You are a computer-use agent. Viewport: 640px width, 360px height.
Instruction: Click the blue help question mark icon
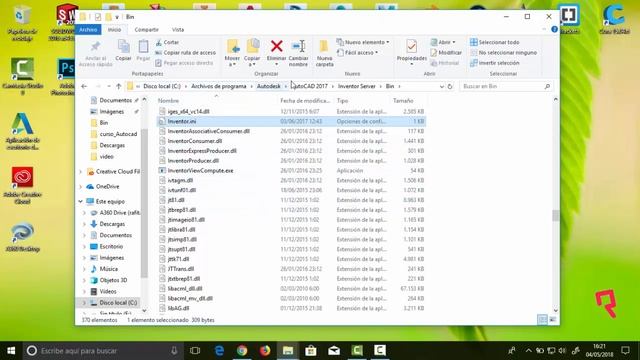[554, 29]
